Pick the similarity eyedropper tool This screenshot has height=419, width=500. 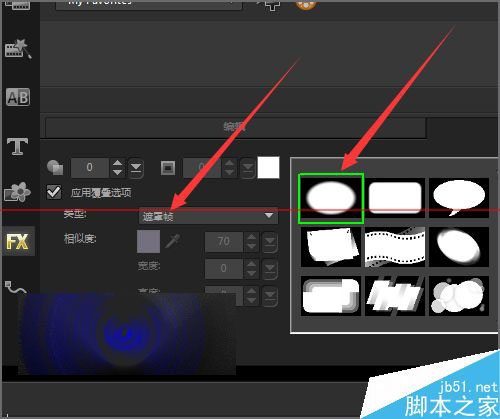[173, 241]
